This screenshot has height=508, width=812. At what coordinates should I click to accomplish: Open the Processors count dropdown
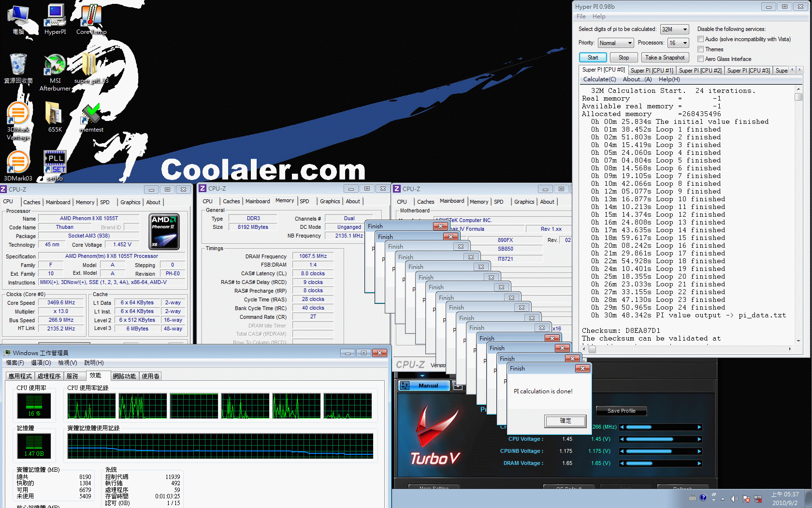point(678,43)
